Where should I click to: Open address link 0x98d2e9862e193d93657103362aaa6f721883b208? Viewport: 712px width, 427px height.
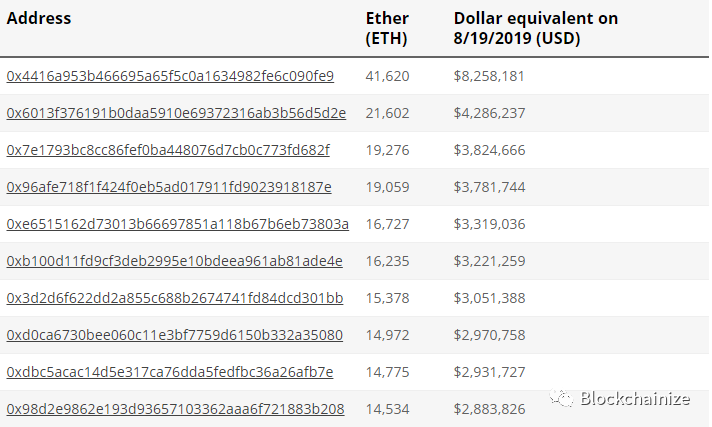175,409
